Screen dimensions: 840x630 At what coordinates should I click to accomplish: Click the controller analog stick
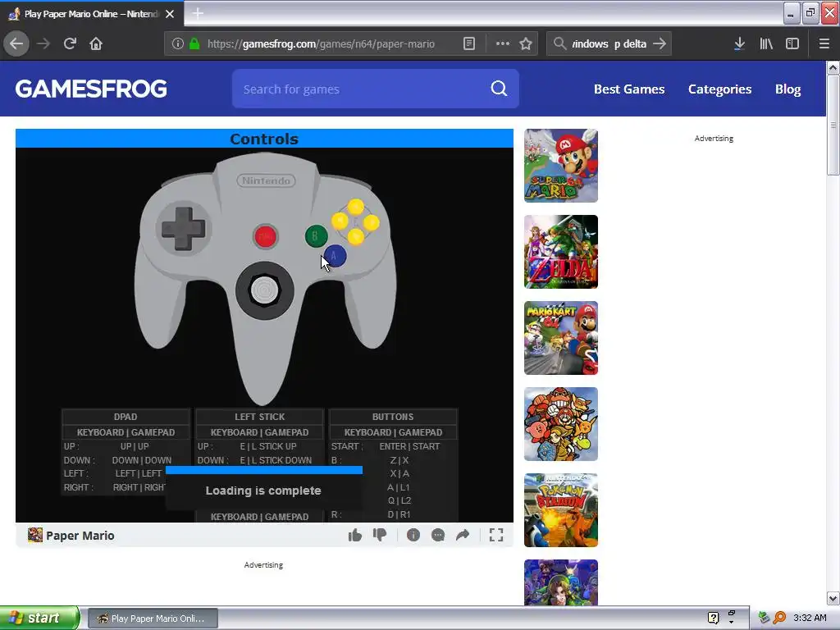265,290
